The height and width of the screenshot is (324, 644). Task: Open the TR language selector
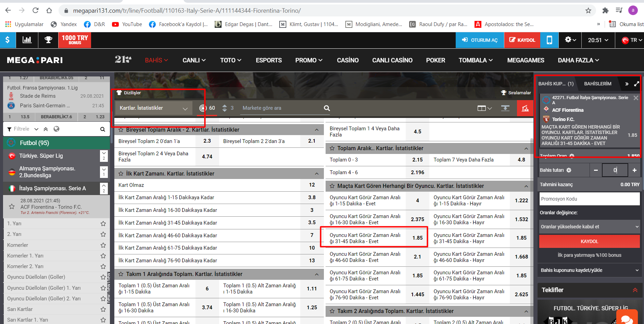[632, 40]
